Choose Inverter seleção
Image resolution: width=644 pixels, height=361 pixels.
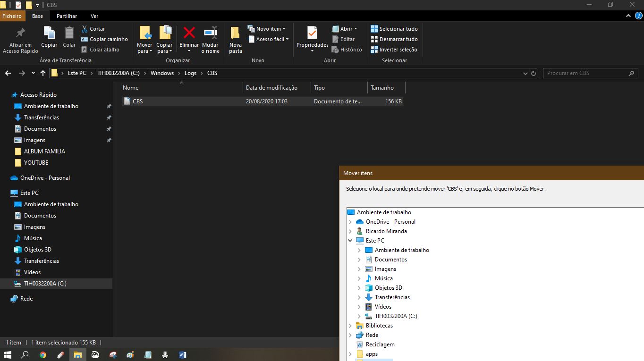click(x=394, y=50)
